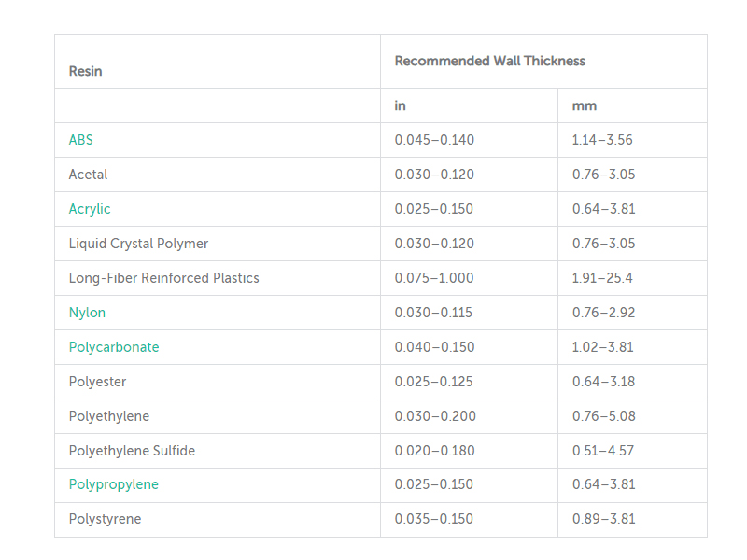747x560 pixels.
Task: Click the Recommended Wall Thickness header
Action: (489, 61)
